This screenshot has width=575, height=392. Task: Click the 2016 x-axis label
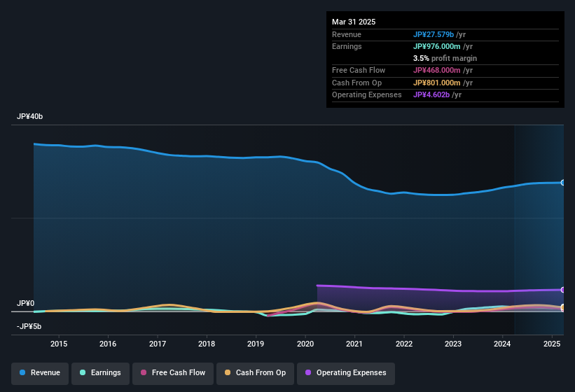point(108,344)
